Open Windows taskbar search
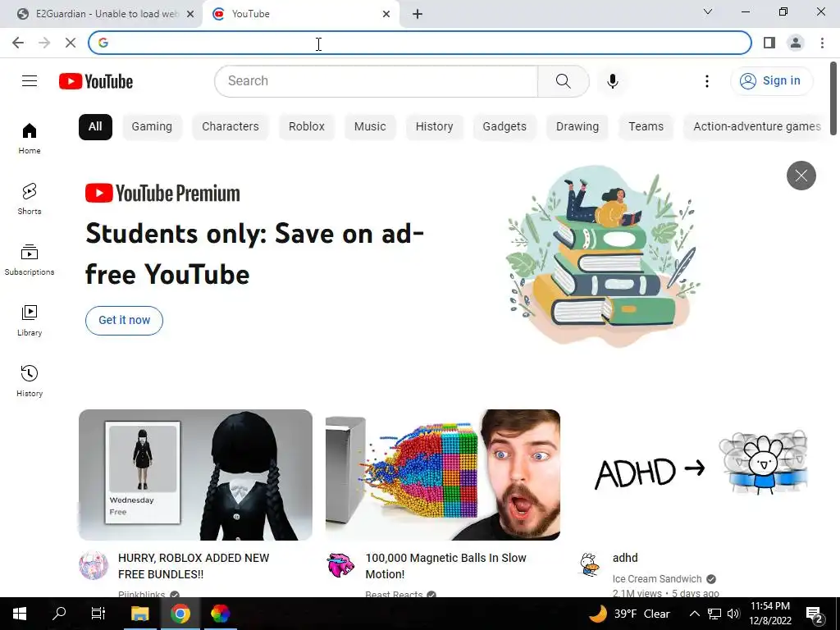This screenshot has height=630, width=840. click(59, 614)
